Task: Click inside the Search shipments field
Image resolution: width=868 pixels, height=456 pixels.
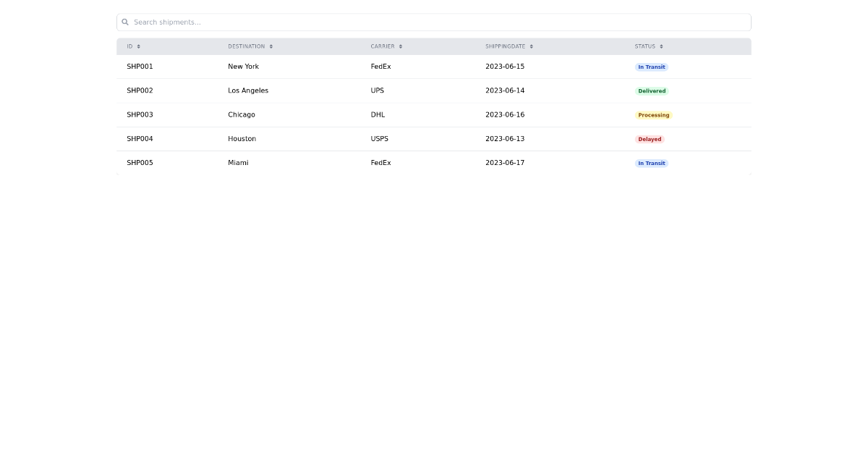Action: (434, 22)
